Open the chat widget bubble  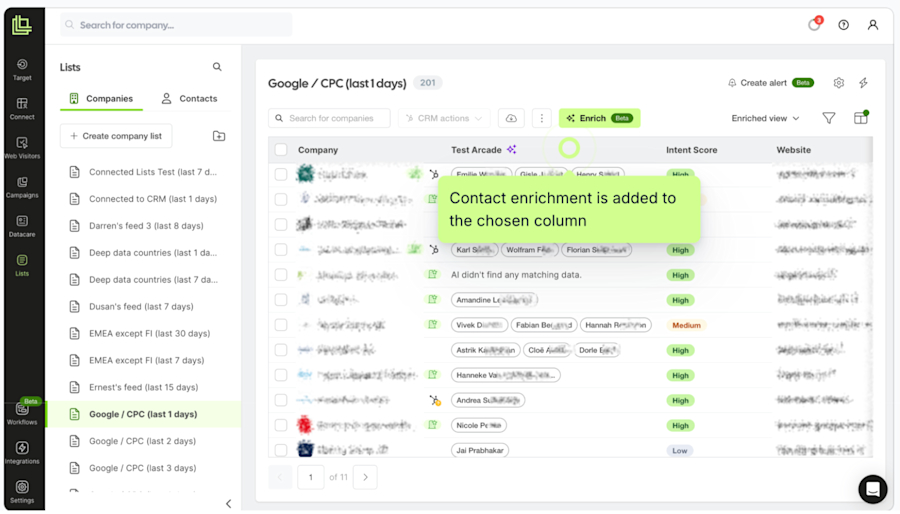tap(872, 489)
